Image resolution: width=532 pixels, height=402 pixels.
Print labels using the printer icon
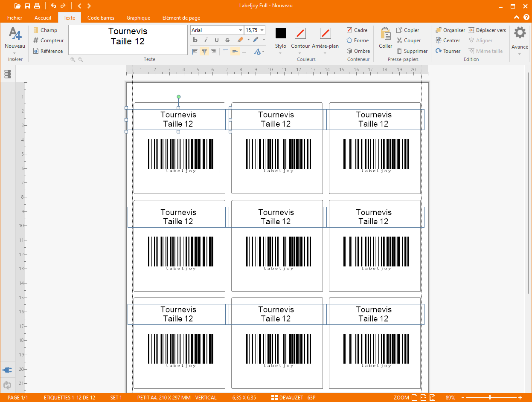click(x=37, y=6)
